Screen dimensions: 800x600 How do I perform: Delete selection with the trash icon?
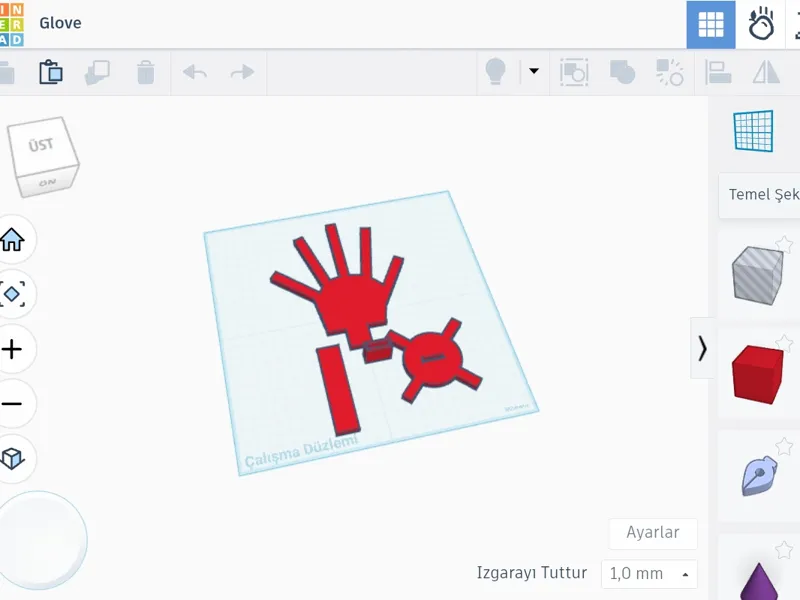click(x=145, y=72)
